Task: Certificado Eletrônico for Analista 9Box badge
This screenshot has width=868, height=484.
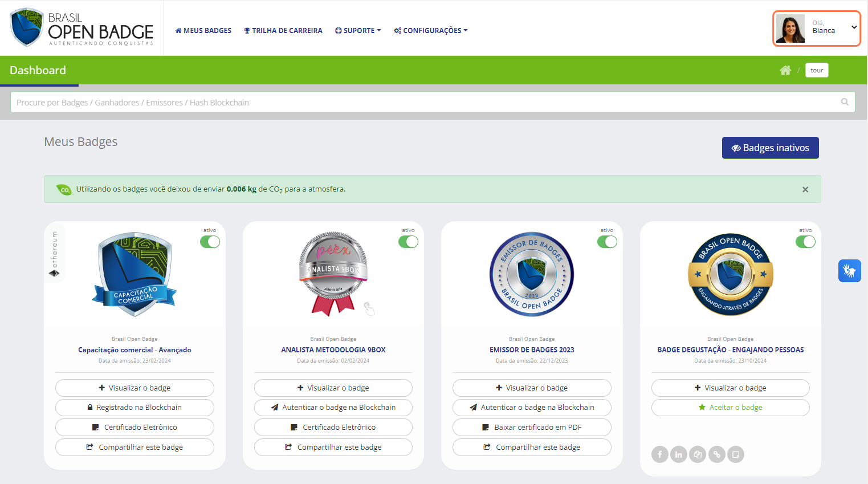Action: click(333, 427)
